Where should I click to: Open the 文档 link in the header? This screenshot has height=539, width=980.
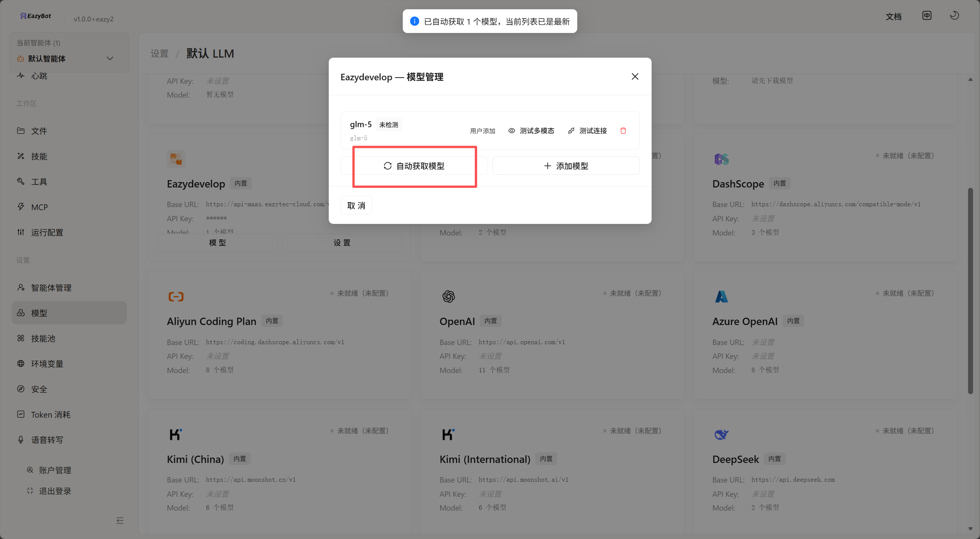pyautogui.click(x=893, y=17)
